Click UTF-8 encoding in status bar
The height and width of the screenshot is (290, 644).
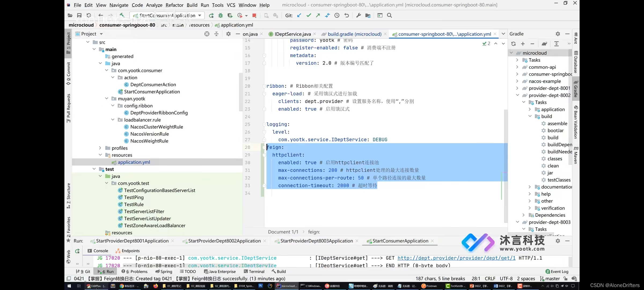click(506, 278)
